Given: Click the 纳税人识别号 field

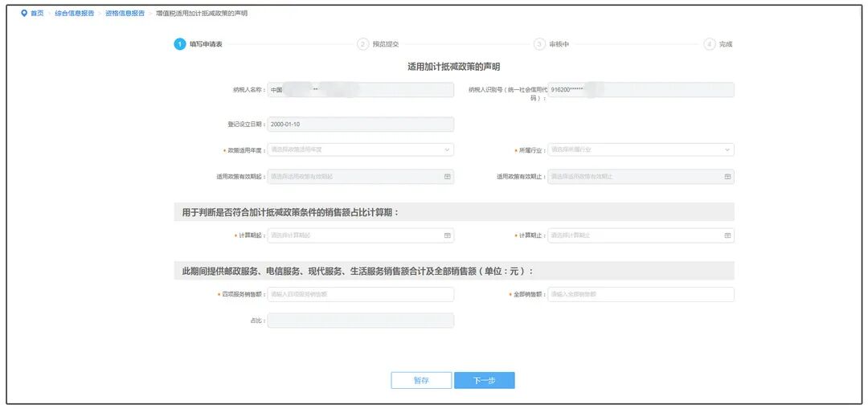Looking at the screenshot, I should point(641,90).
